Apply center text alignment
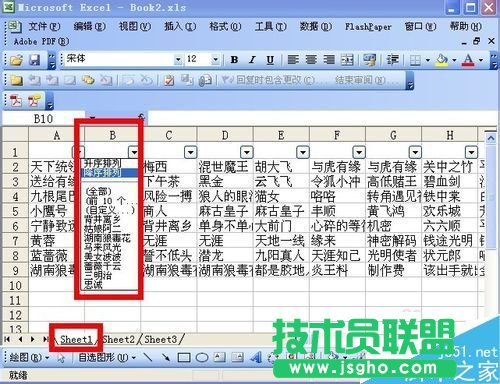The height and width of the screenshot is (384, 500). [311, 60]
